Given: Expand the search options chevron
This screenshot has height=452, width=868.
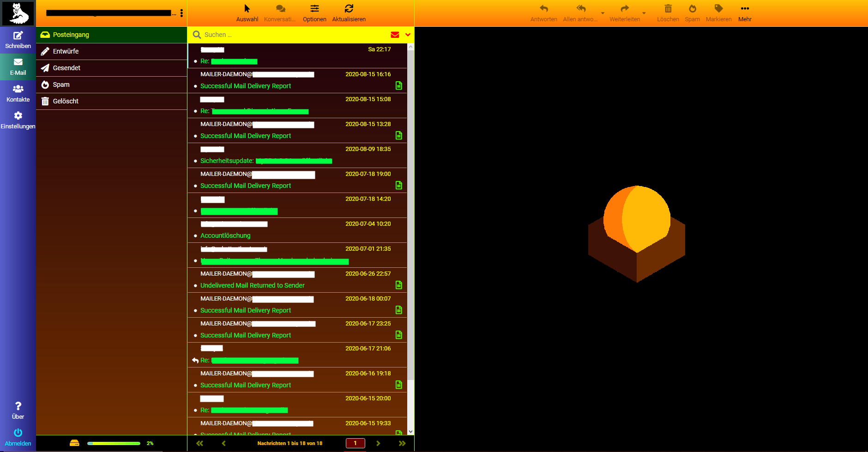Looking at the screenshot, I should (408, 35).
